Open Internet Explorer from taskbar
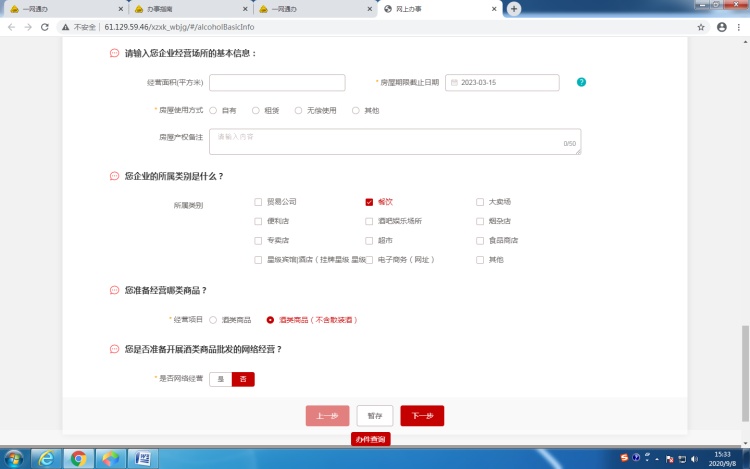 point(45,458)
